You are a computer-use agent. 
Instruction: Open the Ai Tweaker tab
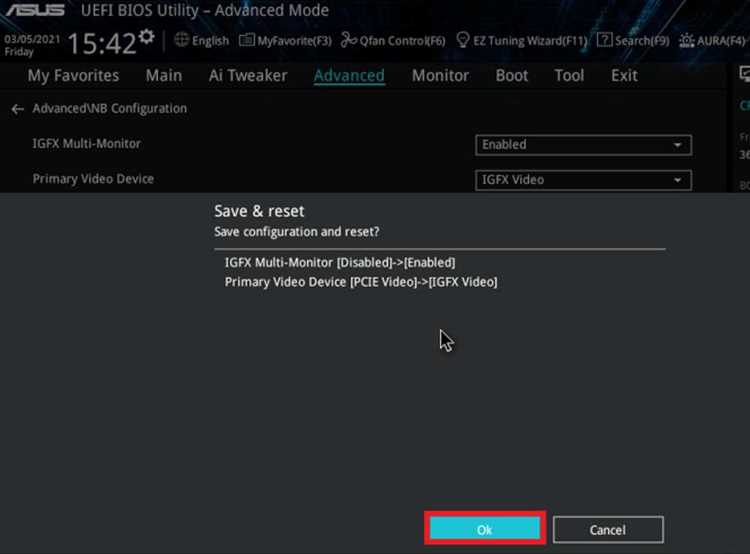click(x=248, y=76)
